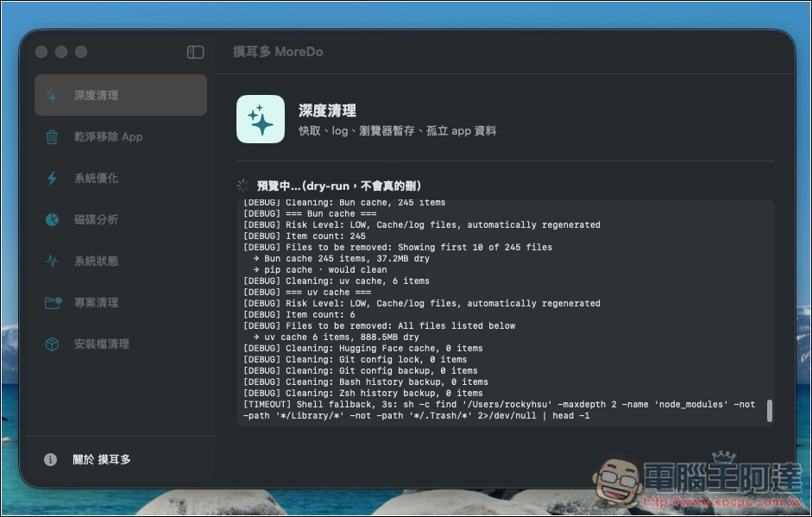Open 磁碟分析 via the pie chart icon

tap(54, 220)
